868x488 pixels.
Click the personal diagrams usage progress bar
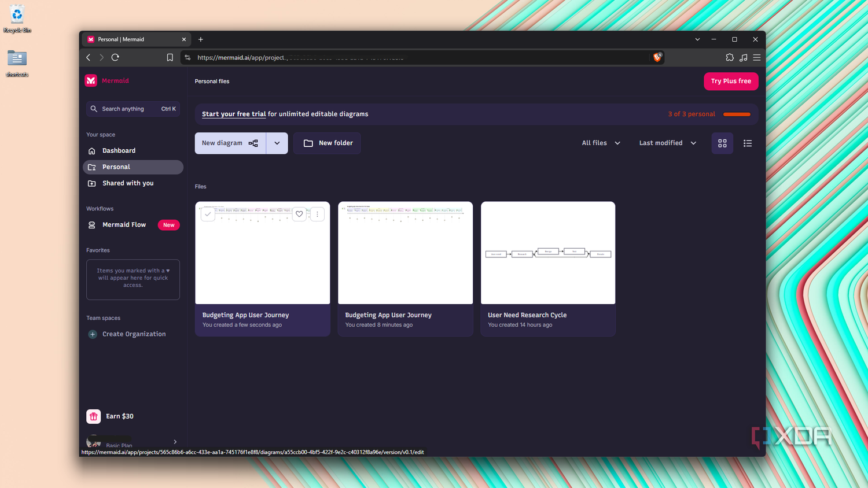click(x=737, y=114)
